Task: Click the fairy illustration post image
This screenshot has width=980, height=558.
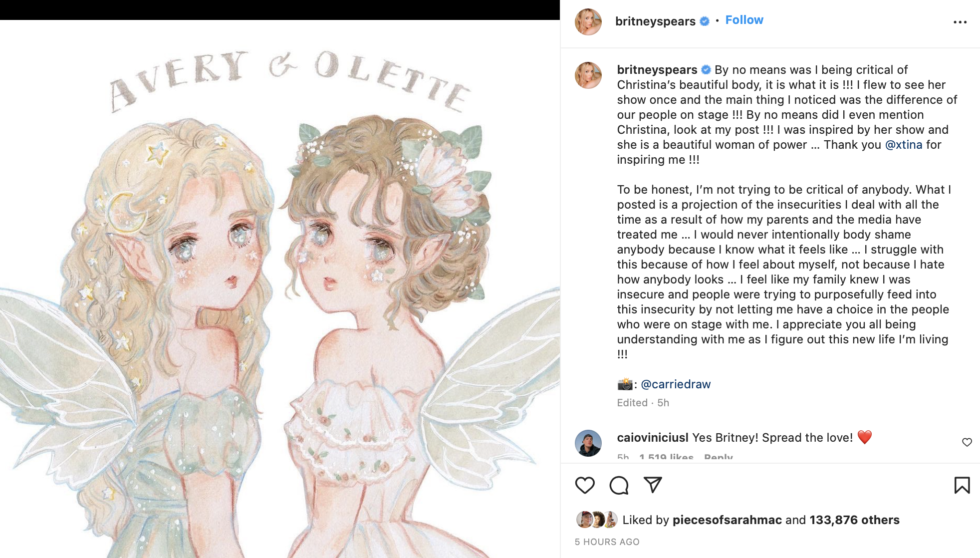Action: point(280,288)
